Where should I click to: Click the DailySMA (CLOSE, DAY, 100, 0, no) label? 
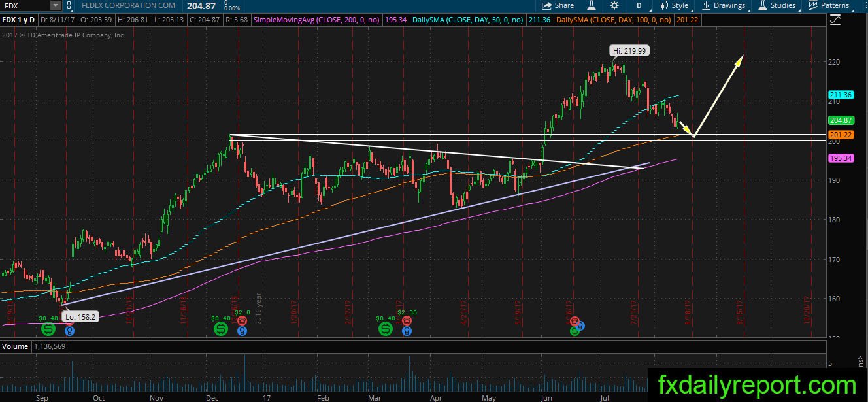(614, 20)
